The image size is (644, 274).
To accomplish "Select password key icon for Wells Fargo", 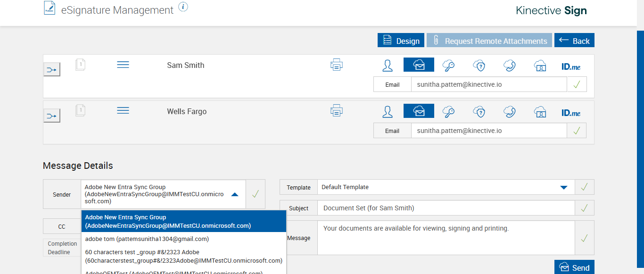I will [x=448, y=111].
